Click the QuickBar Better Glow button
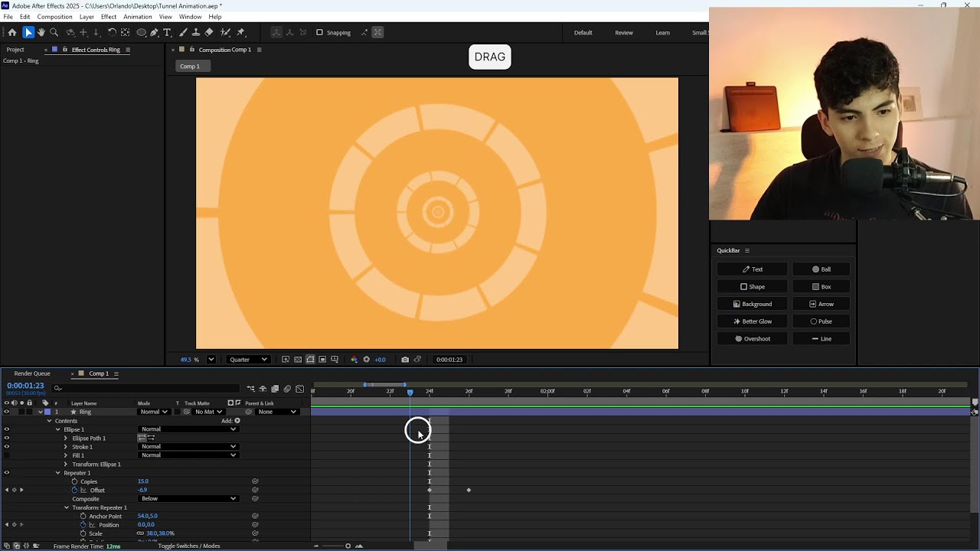This screenshot has height=551, width=980. click(x=752, y=321)
